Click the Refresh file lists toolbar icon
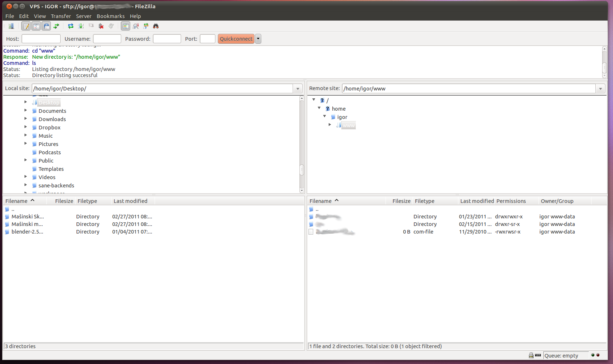This screenshot has width=613, height=364. pyautogui.click(x=71, y=26)
